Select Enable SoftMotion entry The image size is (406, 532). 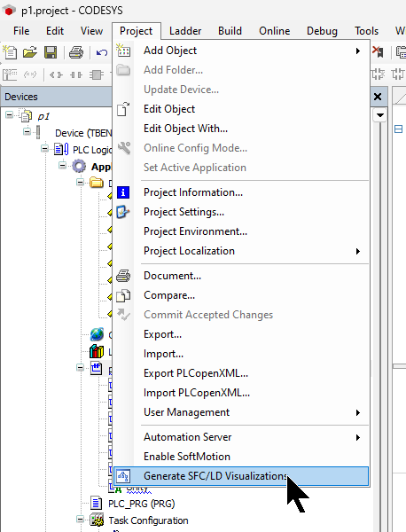pyautogui.click(x=241, y=457)
